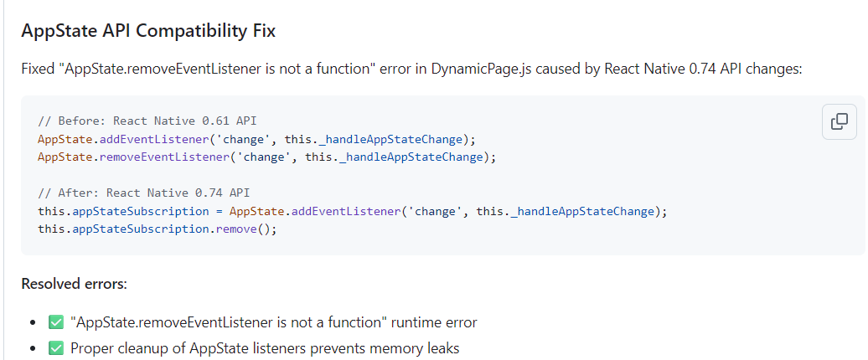
Task: Click the Before section's AppState.addEventListener line
Action: click(257, 139)
